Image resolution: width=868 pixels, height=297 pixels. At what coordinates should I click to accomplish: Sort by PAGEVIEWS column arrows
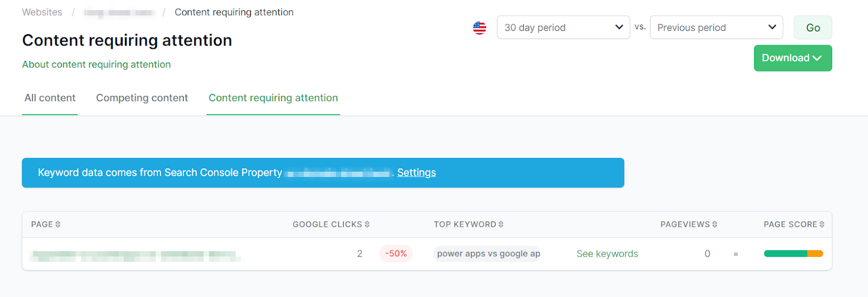coord(714,224)
